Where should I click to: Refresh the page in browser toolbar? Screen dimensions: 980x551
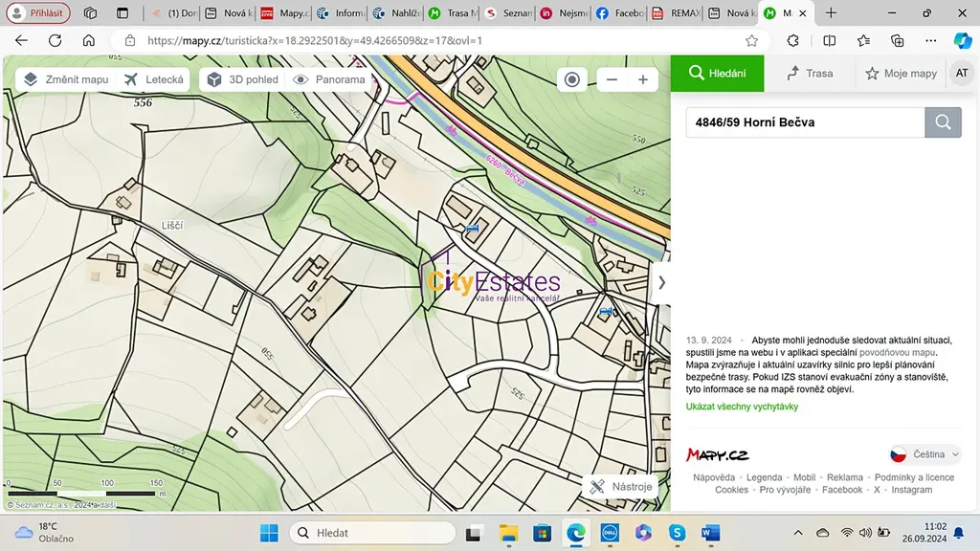pos(55,41)
